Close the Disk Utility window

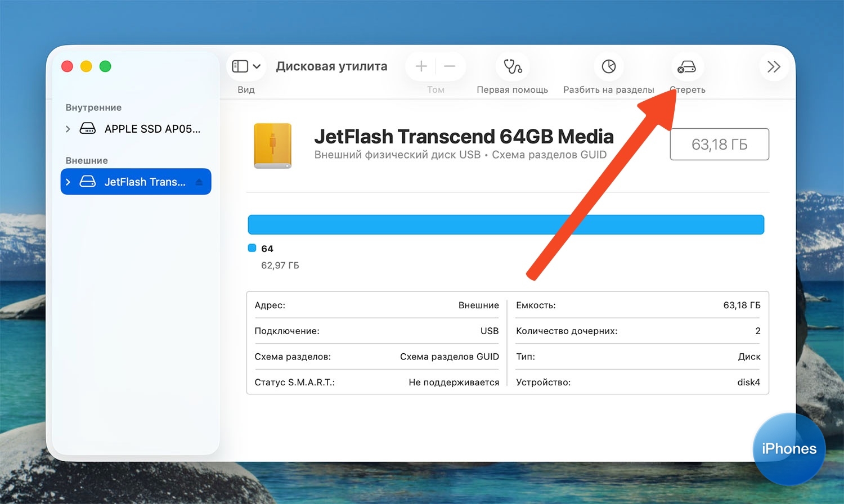pyautogui.click(x=67, y=66)
